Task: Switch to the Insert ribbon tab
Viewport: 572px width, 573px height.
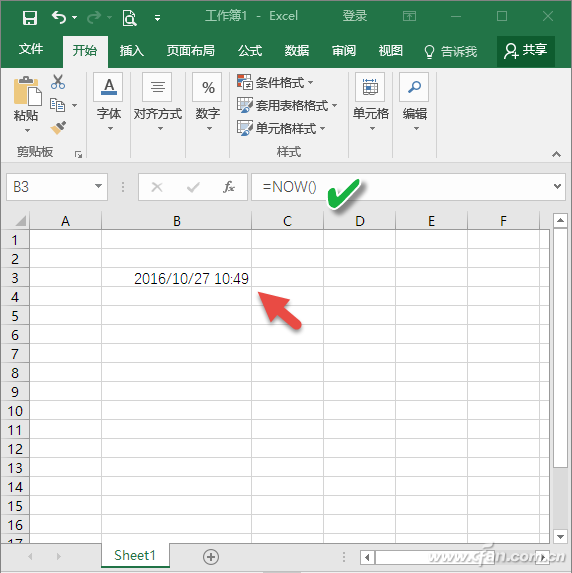Action: [132, 50]
